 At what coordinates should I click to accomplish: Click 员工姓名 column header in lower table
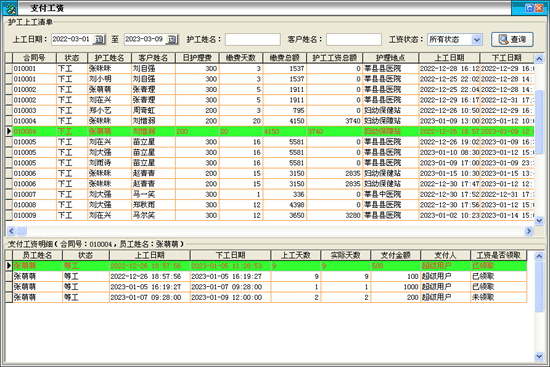37,255
